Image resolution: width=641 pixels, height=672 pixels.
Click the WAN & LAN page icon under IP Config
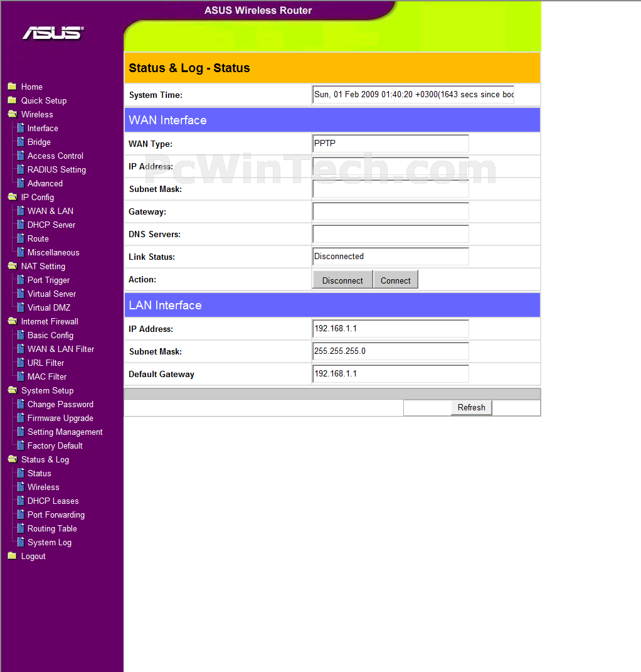point(21,211)
